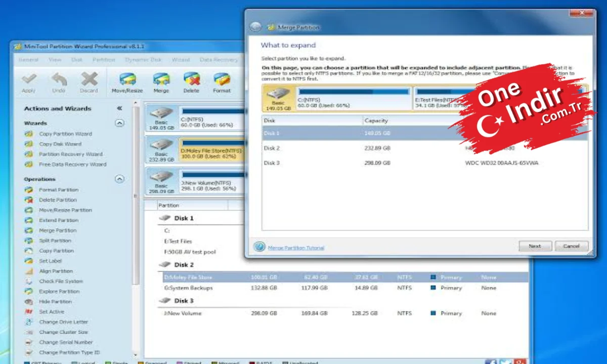The height and width of the screenshot is (364, 607).
Task: Click Next in Merge Partition dialog
Action: point(535,246)
